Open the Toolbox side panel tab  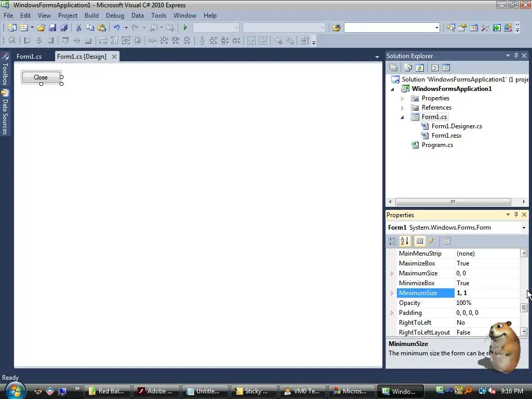5,70
